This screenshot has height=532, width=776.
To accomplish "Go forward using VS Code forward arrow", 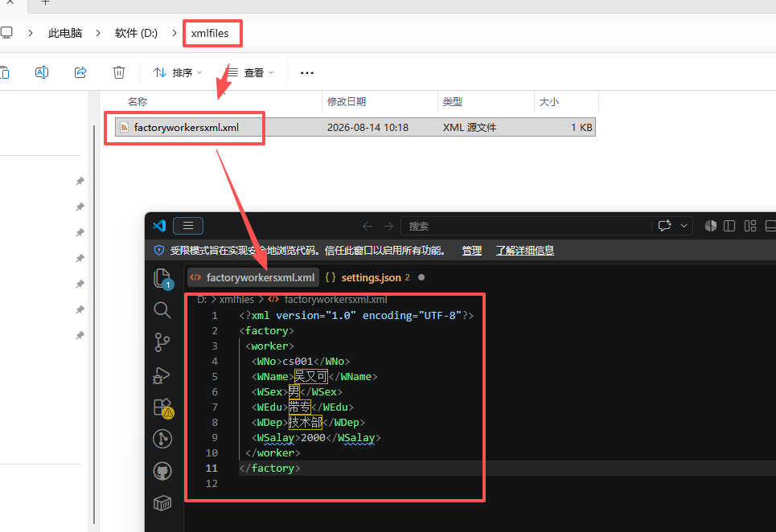I will pos(388,226).
